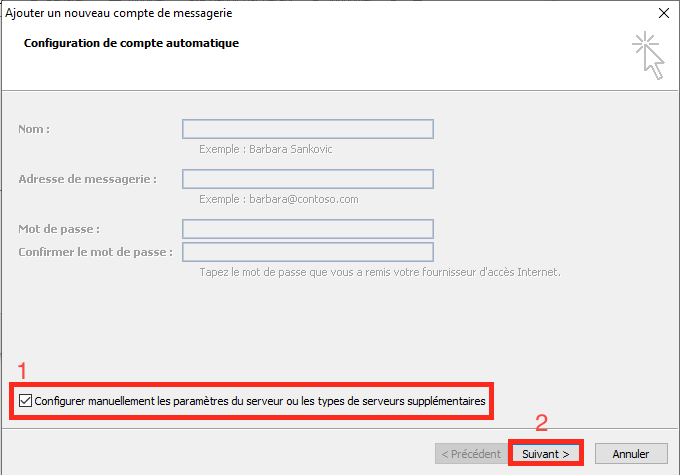Click the 'Adresse de messagerie :' label
The height and width of the screenshot is (475, 680).
(x=88, y=179)
